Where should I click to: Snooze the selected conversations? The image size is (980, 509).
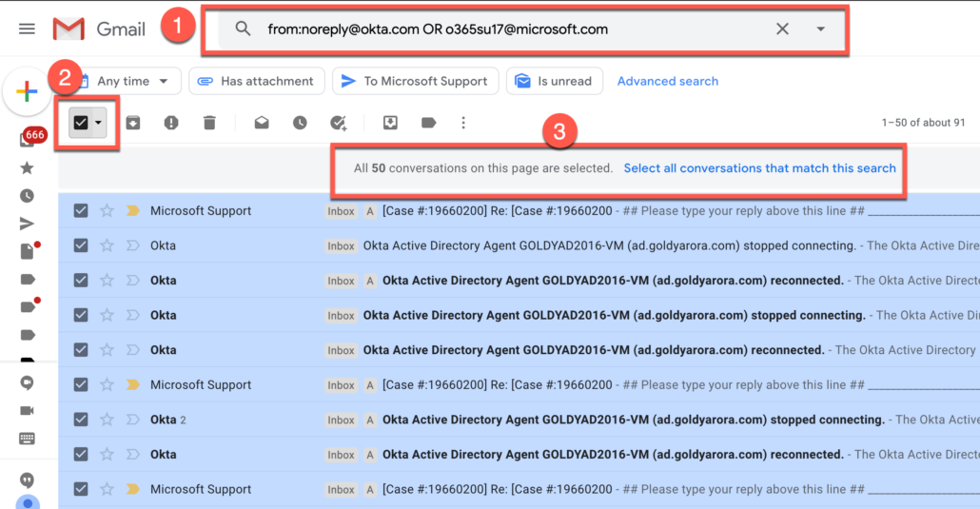tap(300, 123)
